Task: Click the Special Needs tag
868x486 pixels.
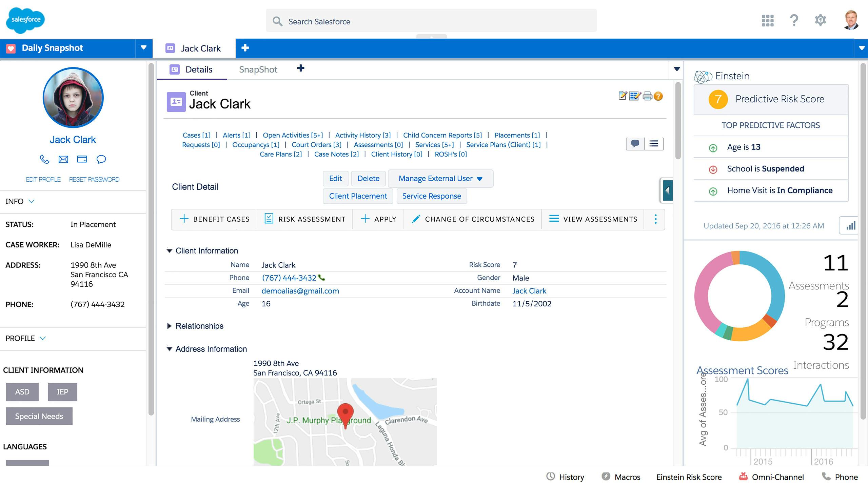Action: click(39, 416)
